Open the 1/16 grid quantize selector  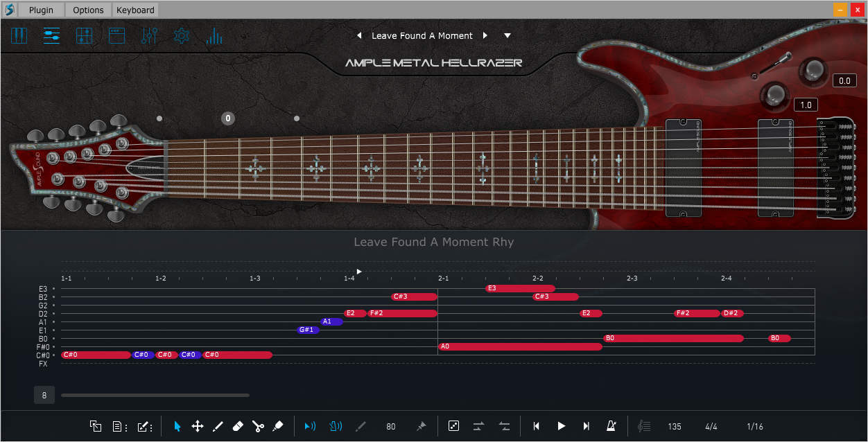click(754, 426)
